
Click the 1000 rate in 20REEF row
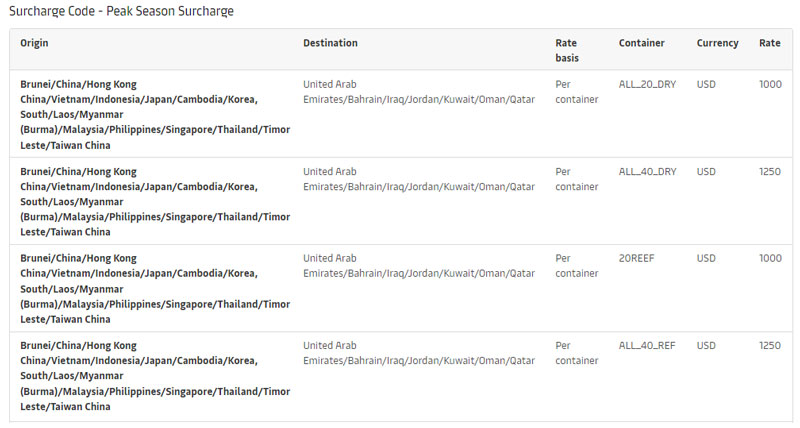[770, 259]
